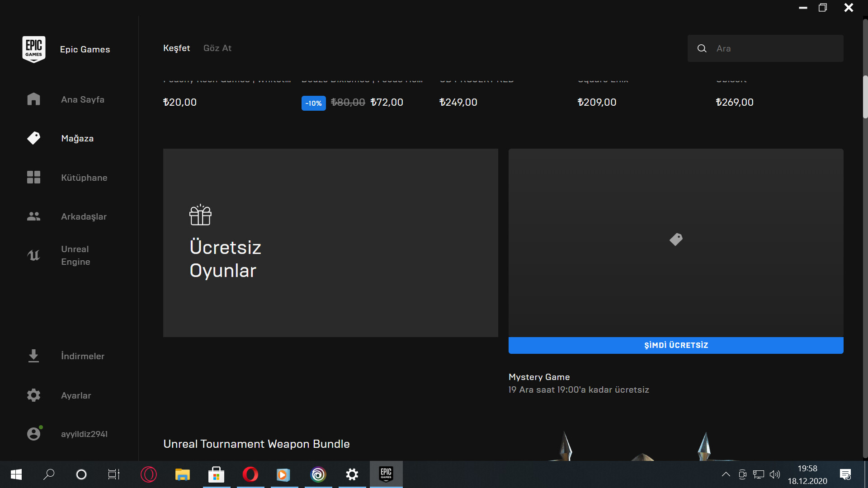The height and width of the screenshot is (488, 868).
Task: Click the Epic Games title text
Action: click(85, 49)
